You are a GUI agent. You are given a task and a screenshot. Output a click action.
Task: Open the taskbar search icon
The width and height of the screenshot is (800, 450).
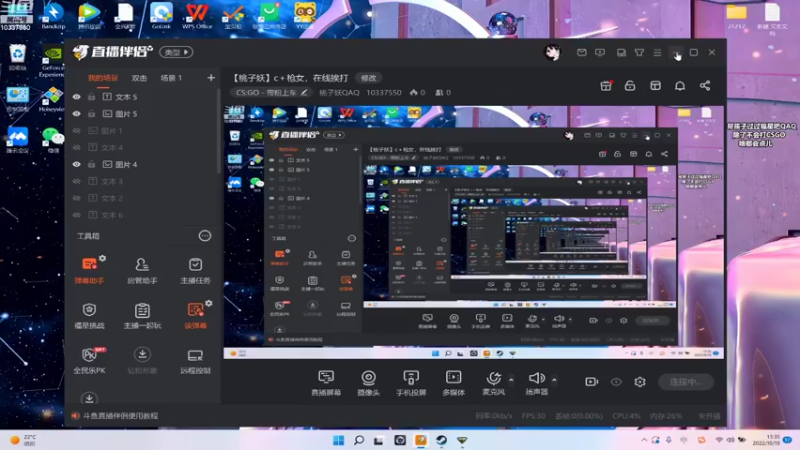pyautogui.click(x=359, y=440)
